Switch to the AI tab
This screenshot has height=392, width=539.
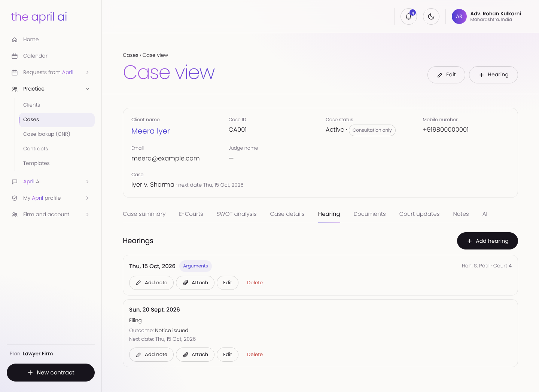[485, 214]
